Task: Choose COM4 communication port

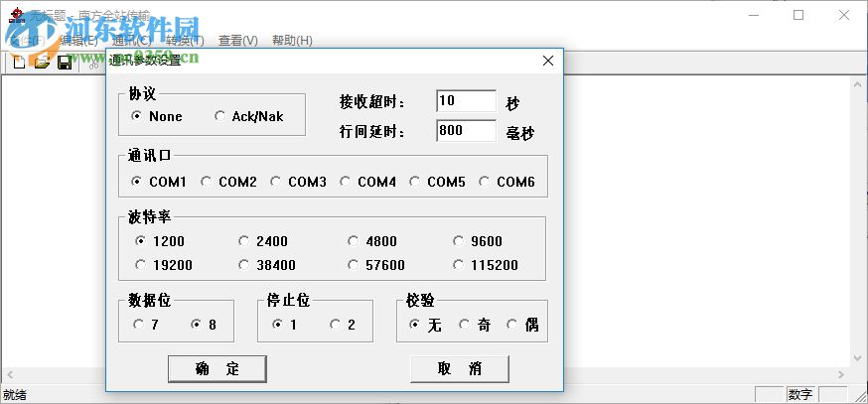Action: coord(367,182)
